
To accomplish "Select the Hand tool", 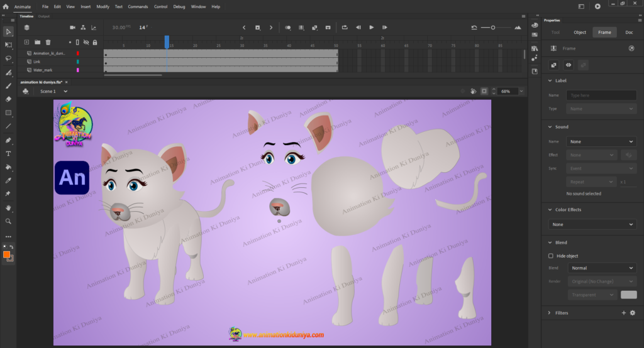I will (8, 208).
